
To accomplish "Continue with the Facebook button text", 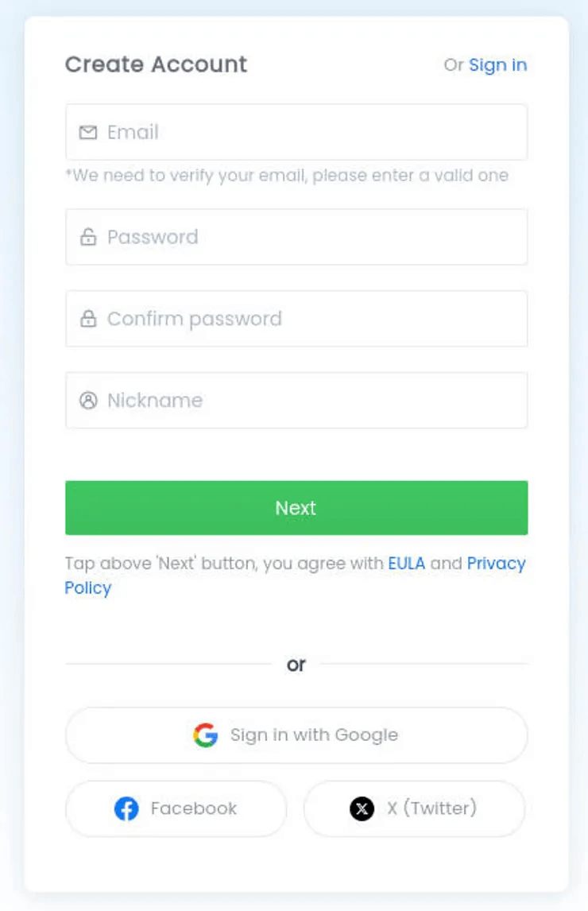I will [193, 809].
